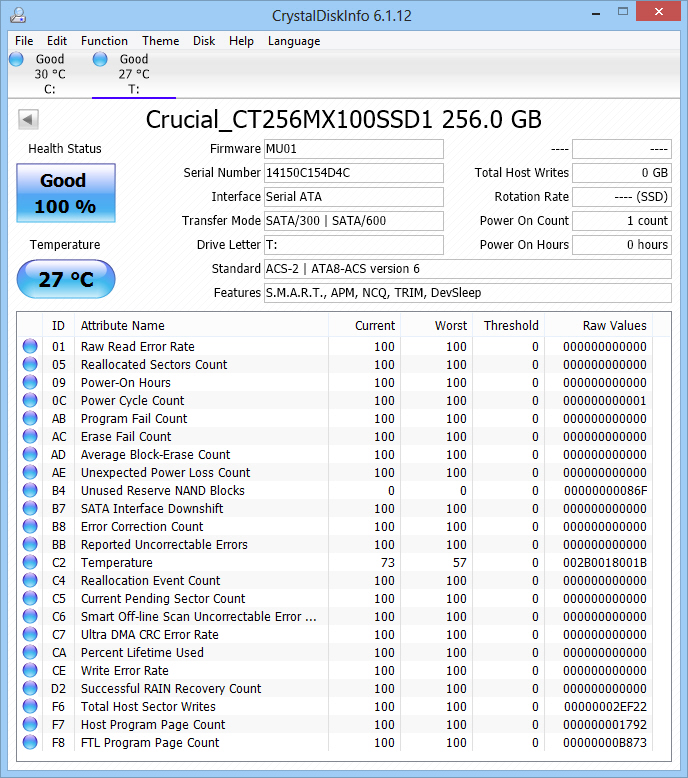Click the Current column header
The height and width of the screenshot is (778, 688).
point(365,325)
